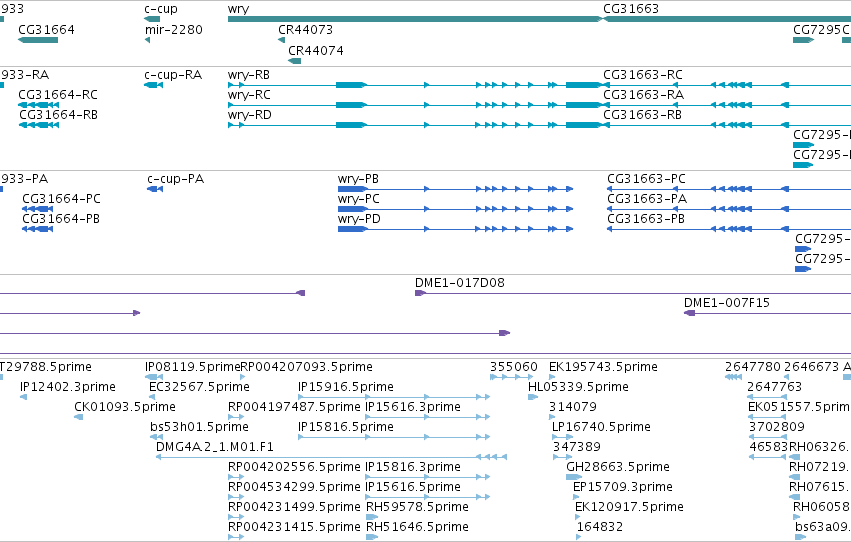Select the CR44074 gene feature bar
This screenshot has height=542, width=851.
pyautogui.click(x=295, y=61)
